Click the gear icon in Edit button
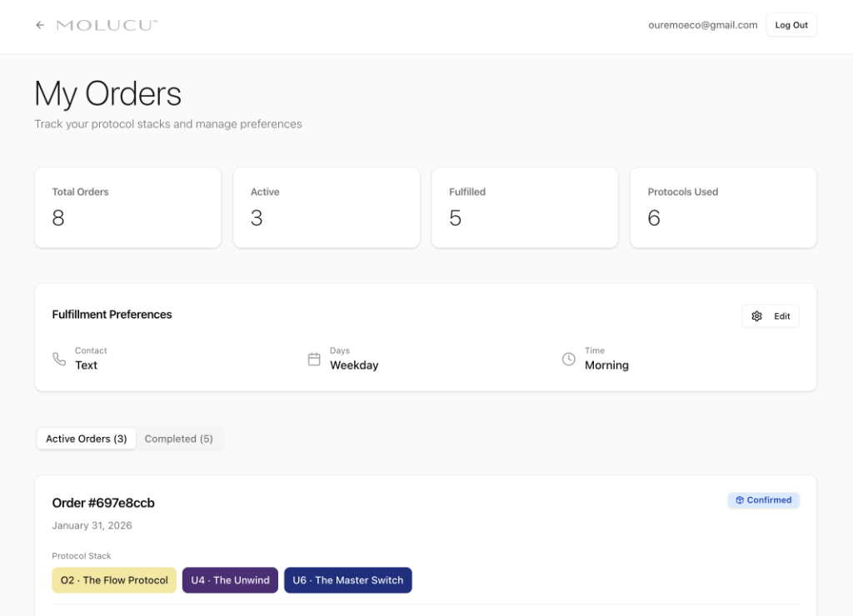 tap(756, 315)
